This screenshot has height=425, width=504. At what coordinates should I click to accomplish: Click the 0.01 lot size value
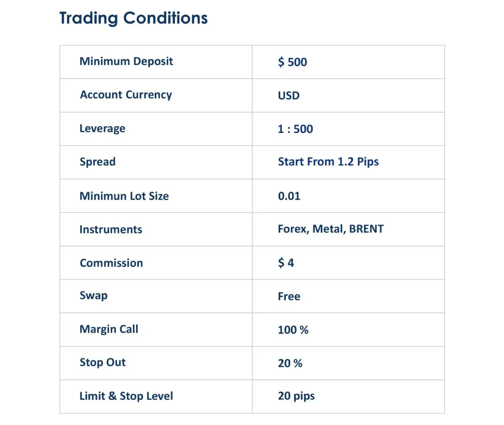pyautogui.click(x=289, y=196)
